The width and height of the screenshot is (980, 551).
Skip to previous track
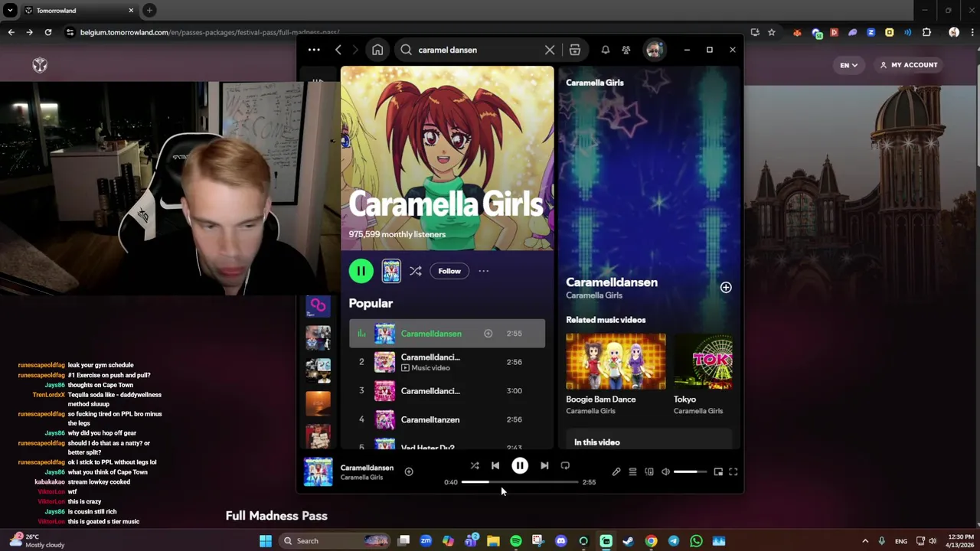[495, 465]
